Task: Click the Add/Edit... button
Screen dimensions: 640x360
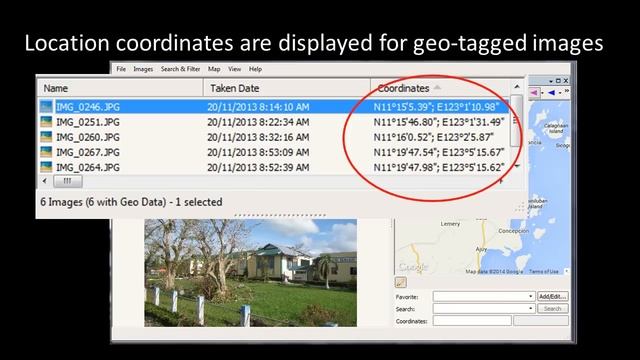Action: [553, 296]
